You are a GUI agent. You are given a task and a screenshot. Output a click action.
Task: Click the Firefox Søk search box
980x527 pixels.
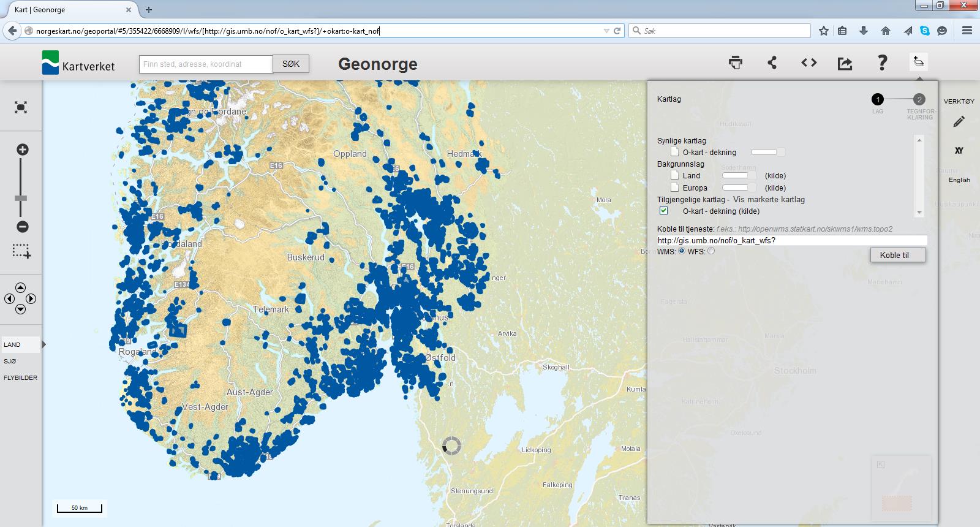(x=720, y=31)
